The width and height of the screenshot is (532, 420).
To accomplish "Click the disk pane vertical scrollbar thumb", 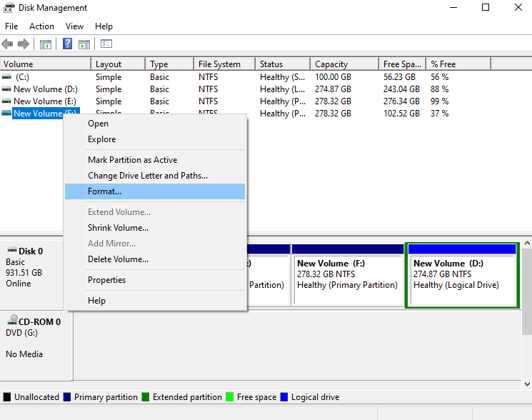I will 527,291.
